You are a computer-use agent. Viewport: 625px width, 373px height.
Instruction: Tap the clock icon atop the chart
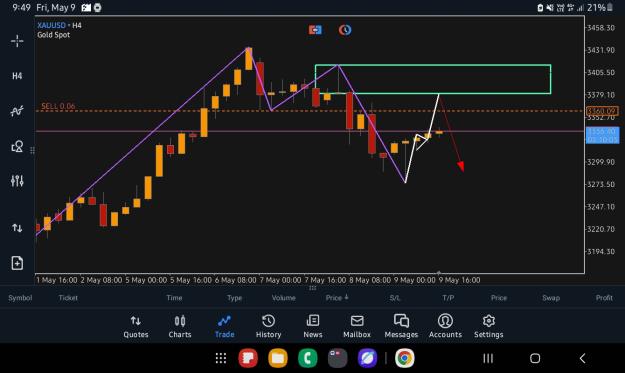click(345, 30)
